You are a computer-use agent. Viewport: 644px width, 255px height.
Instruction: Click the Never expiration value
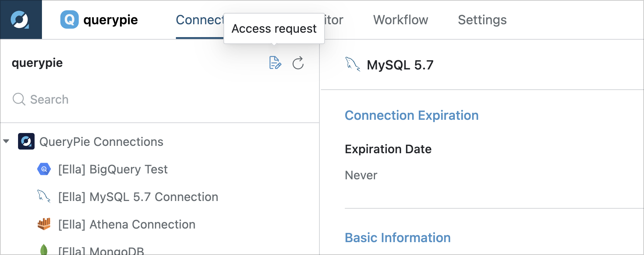pyautogui.click(x=361, y=175)
